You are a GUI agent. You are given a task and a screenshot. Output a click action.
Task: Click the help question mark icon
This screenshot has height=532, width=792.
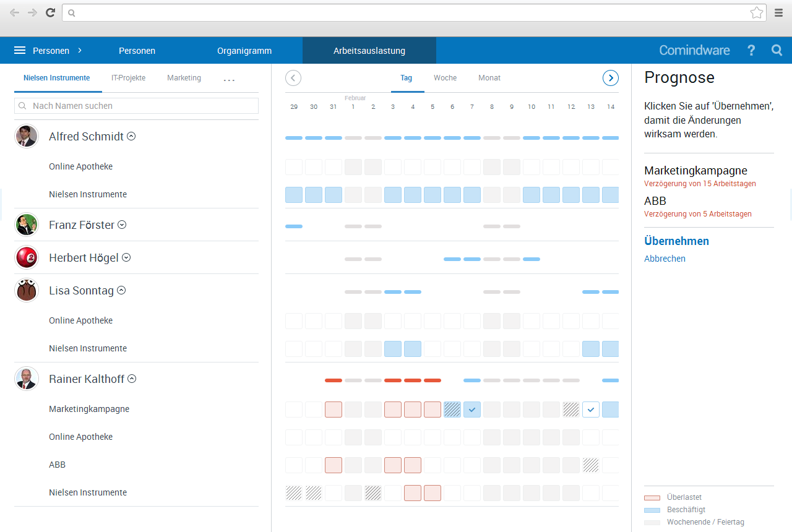tap(751, 51)
